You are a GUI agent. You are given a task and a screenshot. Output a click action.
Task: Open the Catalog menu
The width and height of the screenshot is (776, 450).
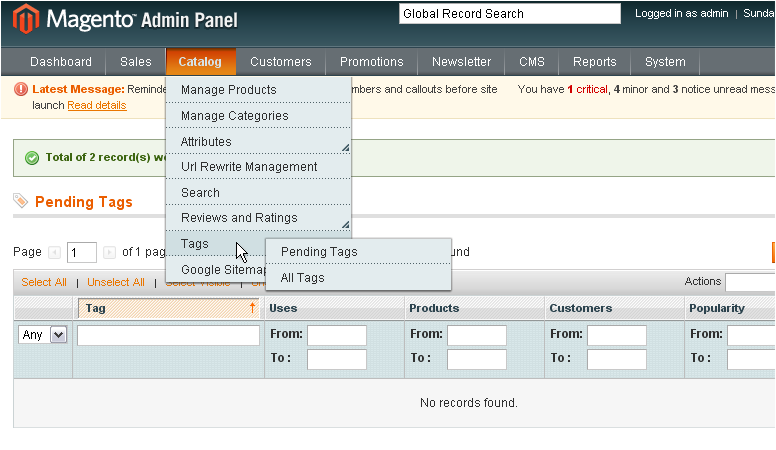point(200,62)
